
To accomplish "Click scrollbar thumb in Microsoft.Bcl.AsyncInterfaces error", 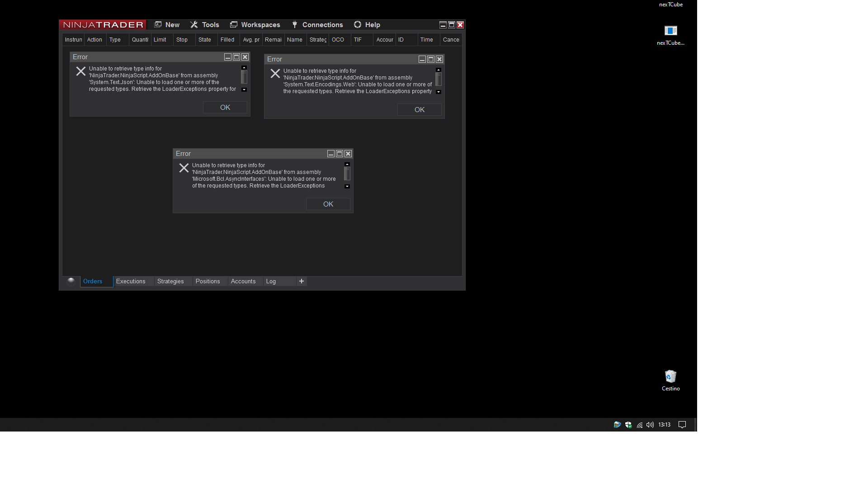I will (x=347, y=174).
